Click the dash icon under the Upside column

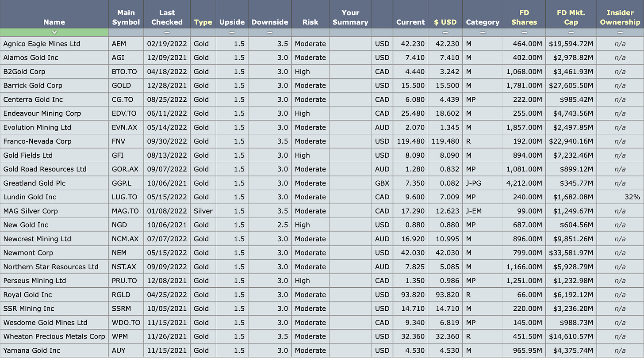pos(232,32)
